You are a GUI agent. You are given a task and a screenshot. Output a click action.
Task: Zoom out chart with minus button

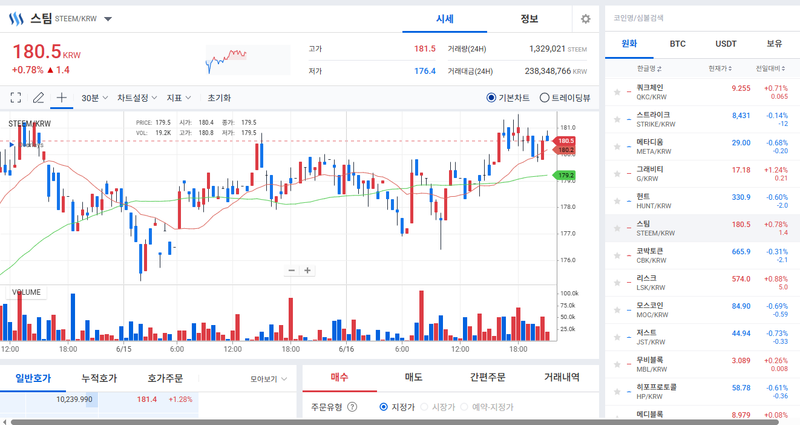click(x=292, y=270)
